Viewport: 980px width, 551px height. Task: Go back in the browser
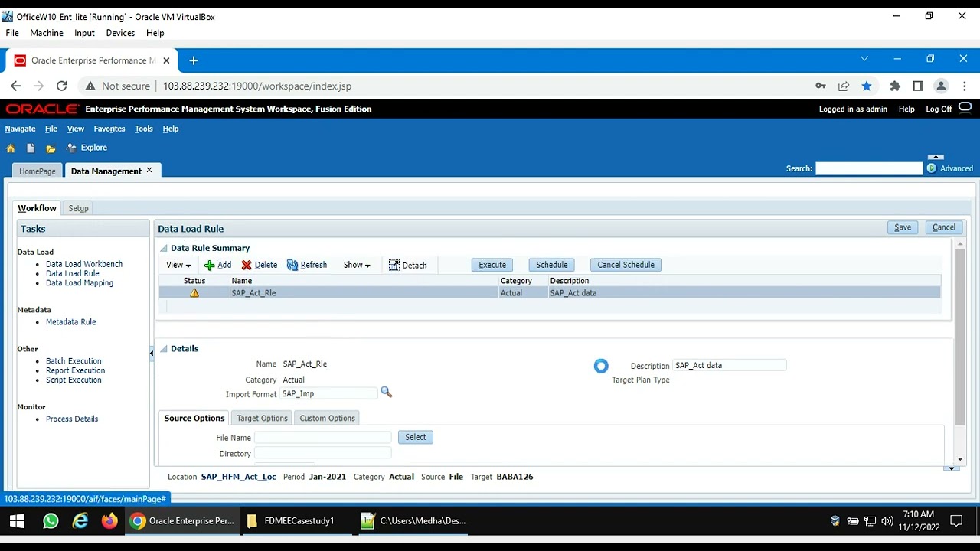(16, 86)
